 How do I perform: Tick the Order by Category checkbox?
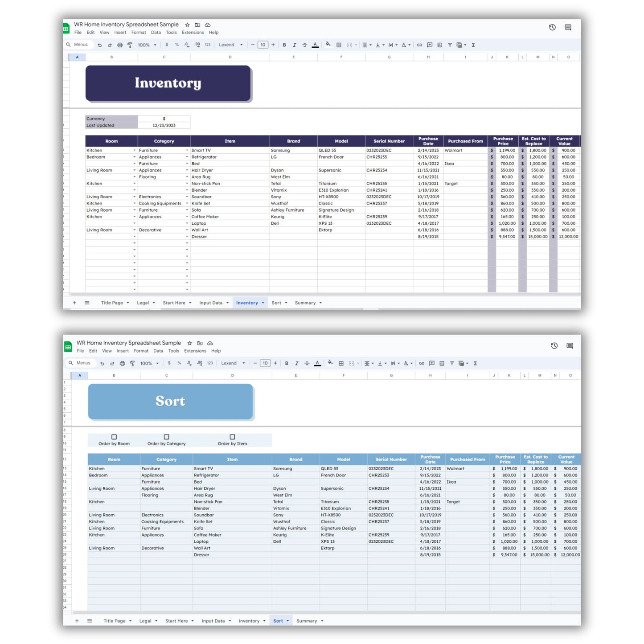166,437
